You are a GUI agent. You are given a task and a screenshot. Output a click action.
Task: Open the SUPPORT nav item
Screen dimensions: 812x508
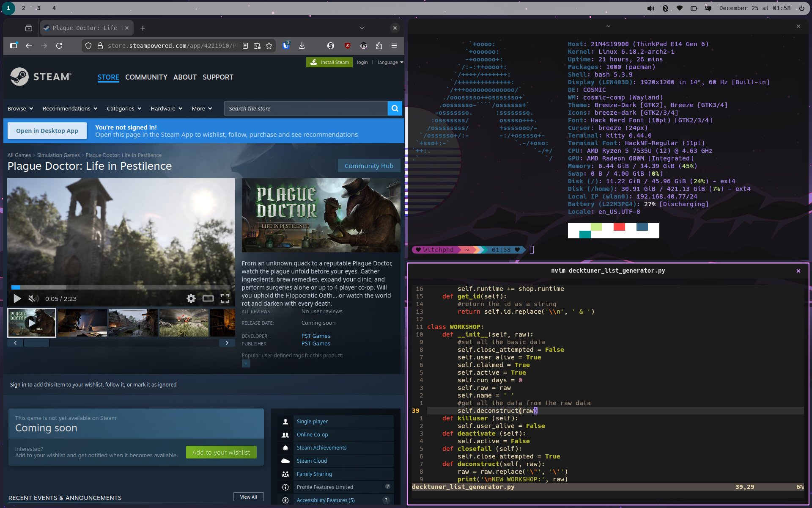tap(218, 77)
